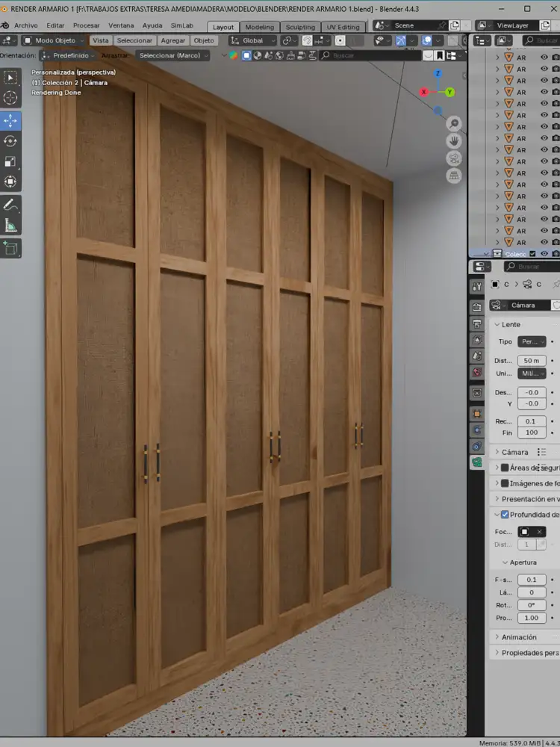Toggle the snap magnet in viewport header

pos(307,40)
